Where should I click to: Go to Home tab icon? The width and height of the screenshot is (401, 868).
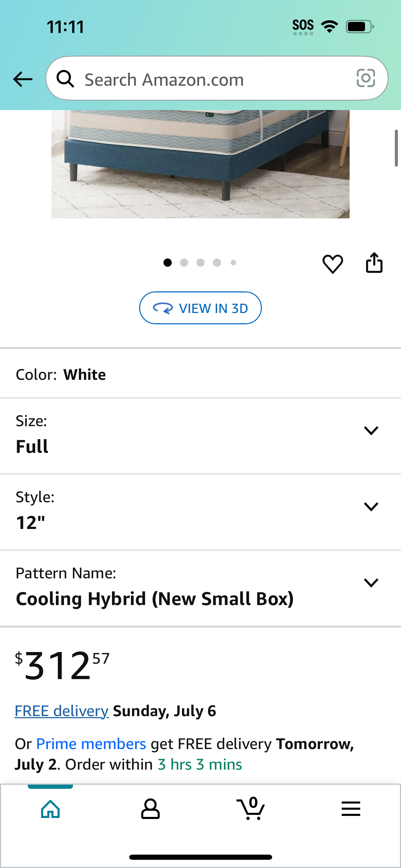(50, 809)
